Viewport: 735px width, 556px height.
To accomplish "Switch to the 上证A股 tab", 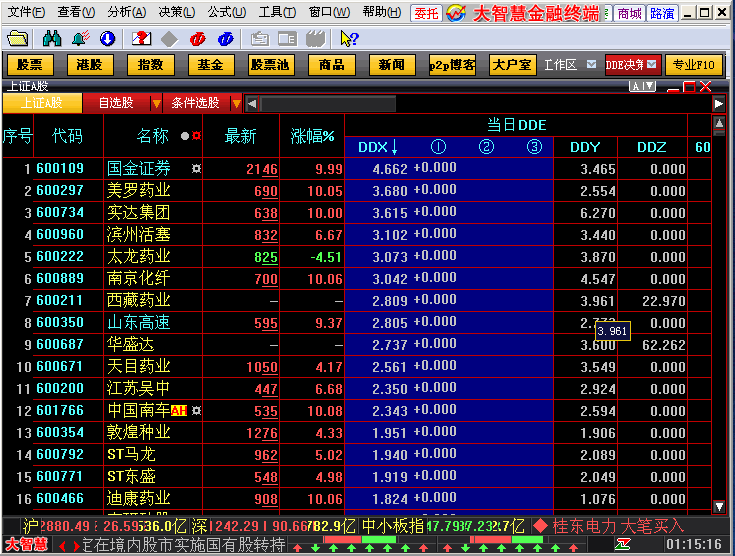I will (42, 103).
